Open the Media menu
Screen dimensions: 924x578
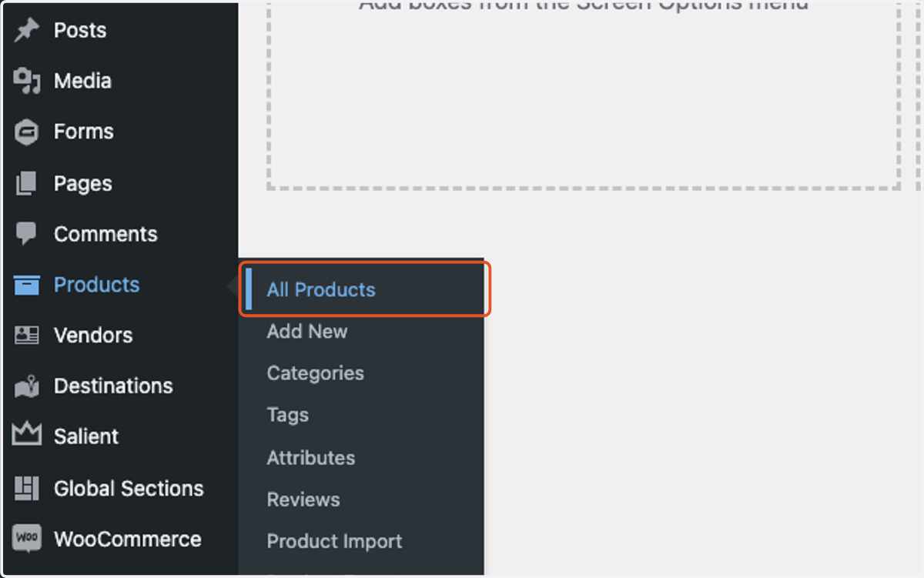[82, 81]
